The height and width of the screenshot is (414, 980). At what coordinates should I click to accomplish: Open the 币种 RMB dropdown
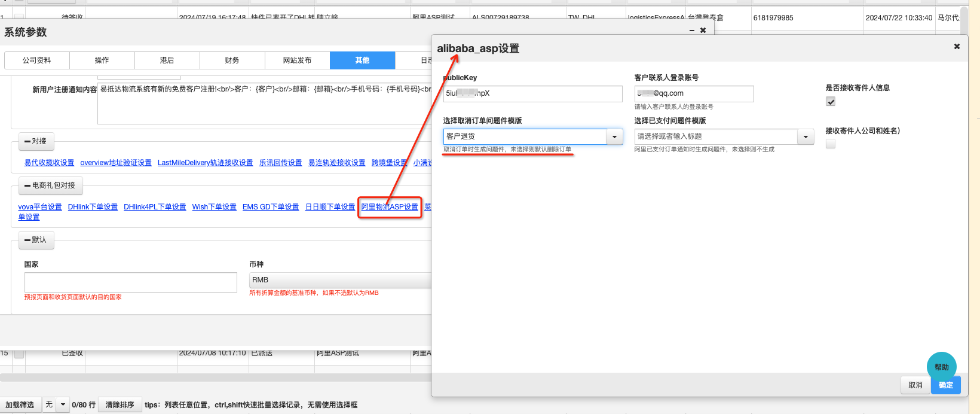tap(339, 280)
